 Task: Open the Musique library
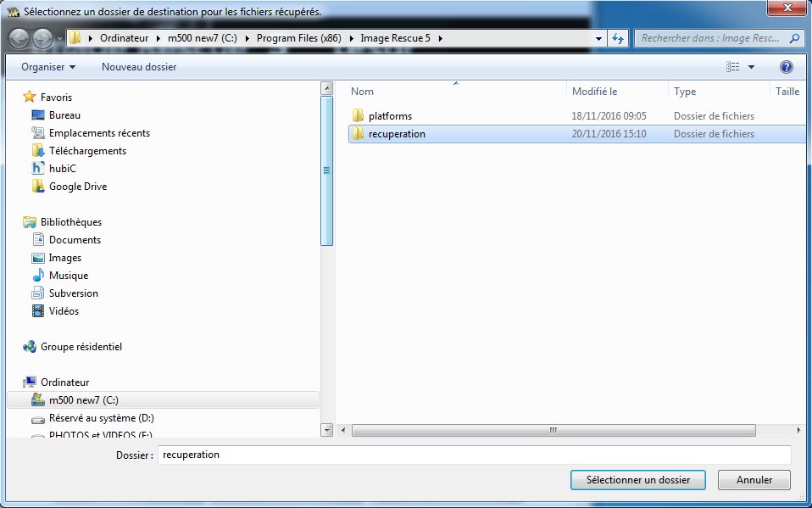point(68,276)
